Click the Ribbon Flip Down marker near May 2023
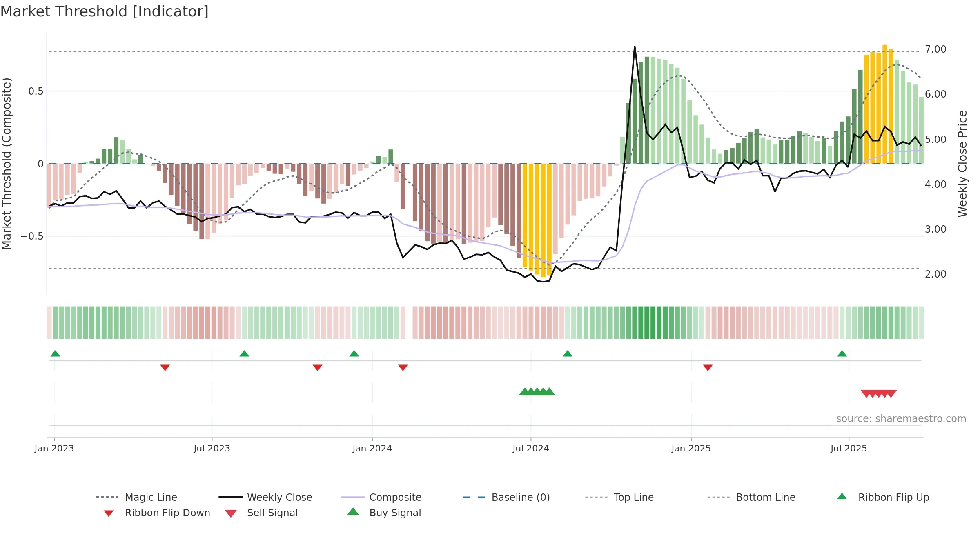 click(x=165, y=368)
